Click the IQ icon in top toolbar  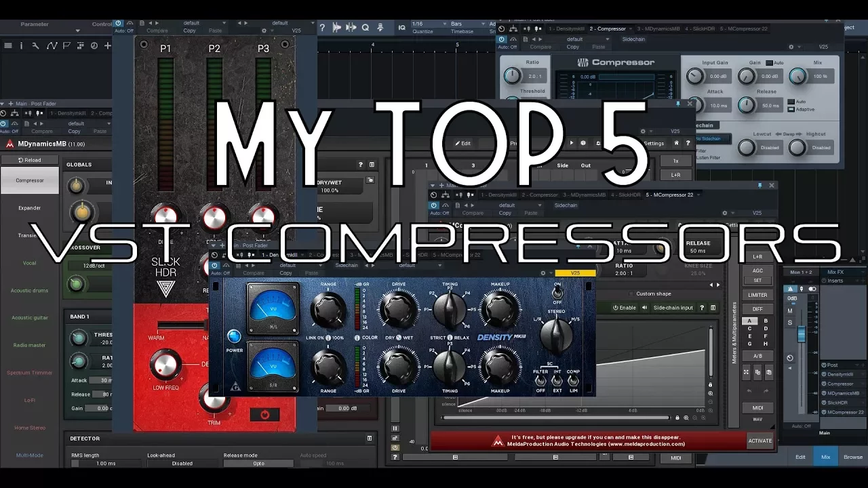(402, 27)
